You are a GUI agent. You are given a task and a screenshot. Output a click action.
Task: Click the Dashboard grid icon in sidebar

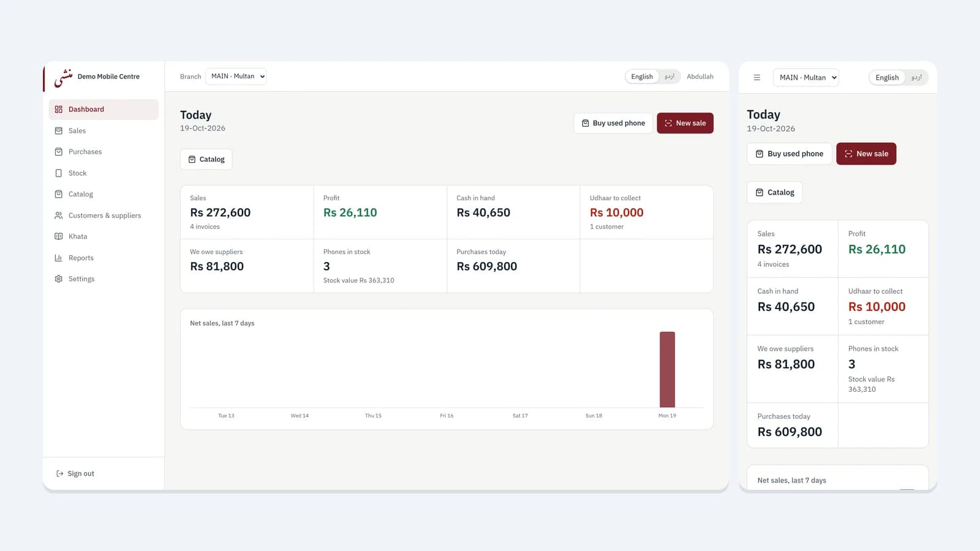(59, 110)
